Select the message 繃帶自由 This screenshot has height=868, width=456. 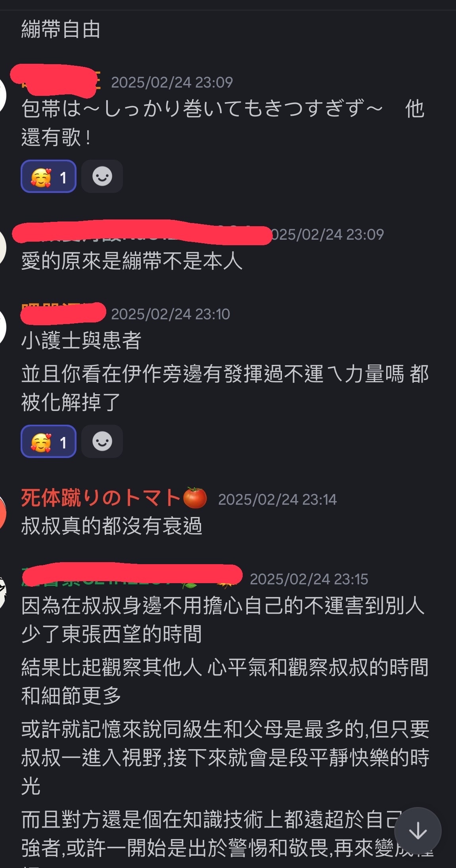coord(61,30)
